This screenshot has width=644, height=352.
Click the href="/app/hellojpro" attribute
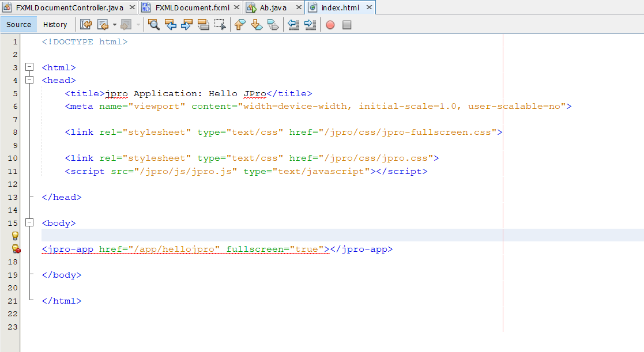[159, 249]
